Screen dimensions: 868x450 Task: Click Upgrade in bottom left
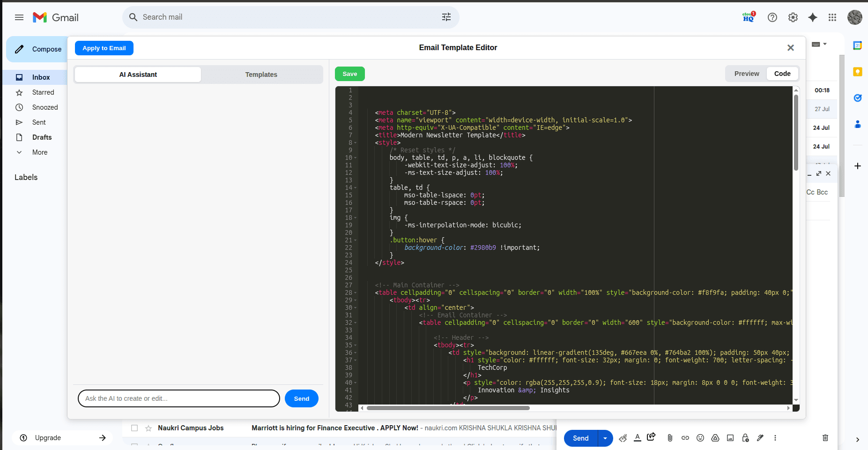(x=62, y=438)
